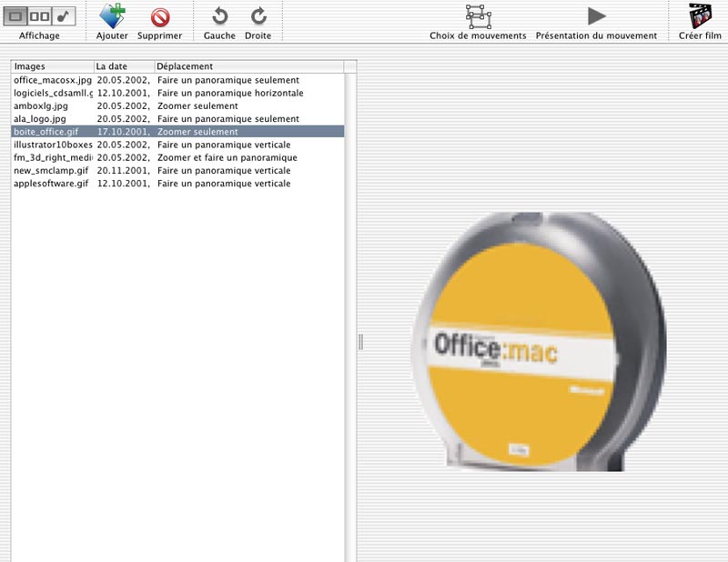Click date 17.10.2001 cell
Viewport: 728px width, 562px height.
(123, 131)
